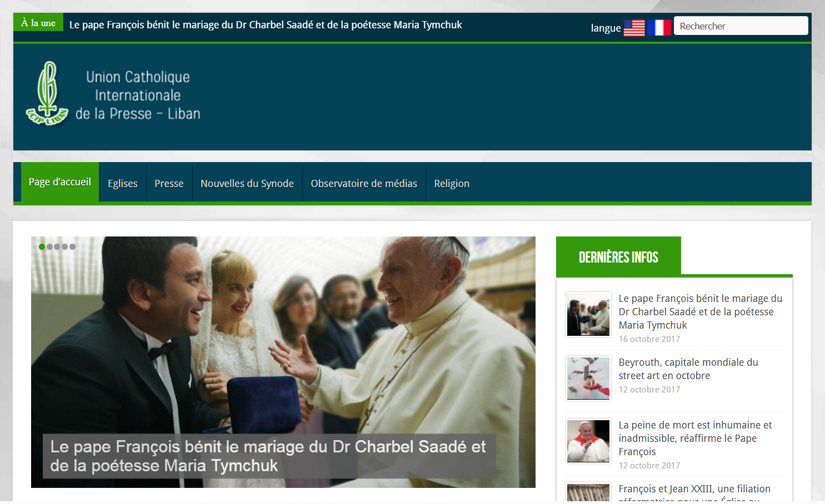Viewport: 825px width, 504px height.
Task: Select Observatoire de médias menu item
Action: (364, 184)
